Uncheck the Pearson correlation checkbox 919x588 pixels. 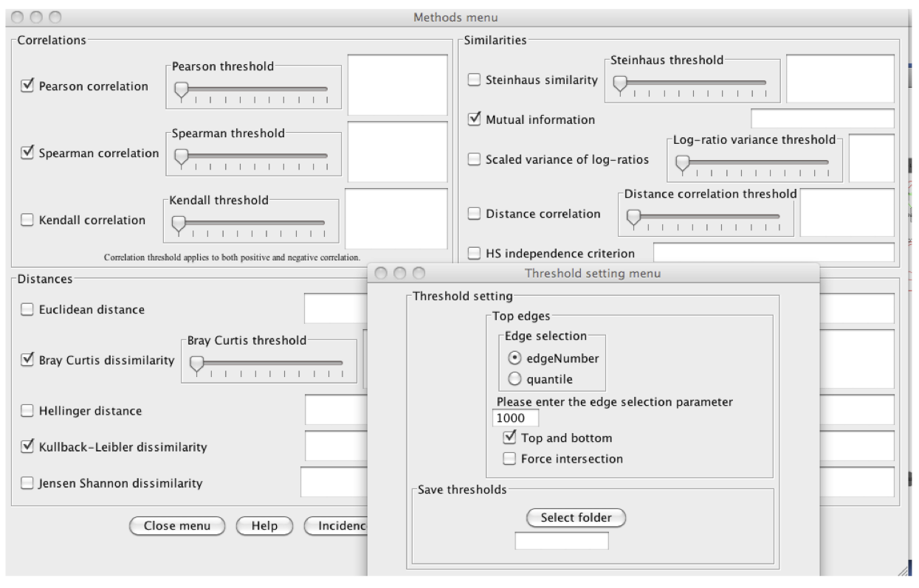coord(27,86)
